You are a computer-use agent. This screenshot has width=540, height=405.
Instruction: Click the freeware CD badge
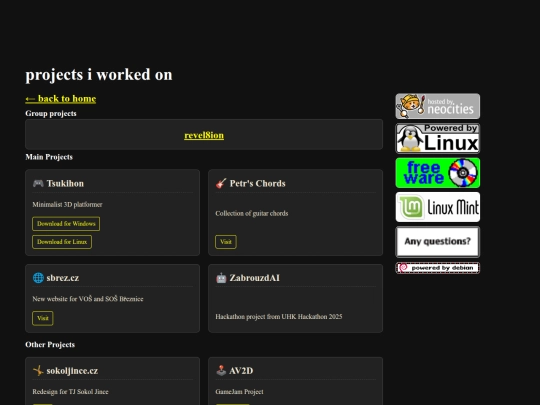tap(438, 173)
